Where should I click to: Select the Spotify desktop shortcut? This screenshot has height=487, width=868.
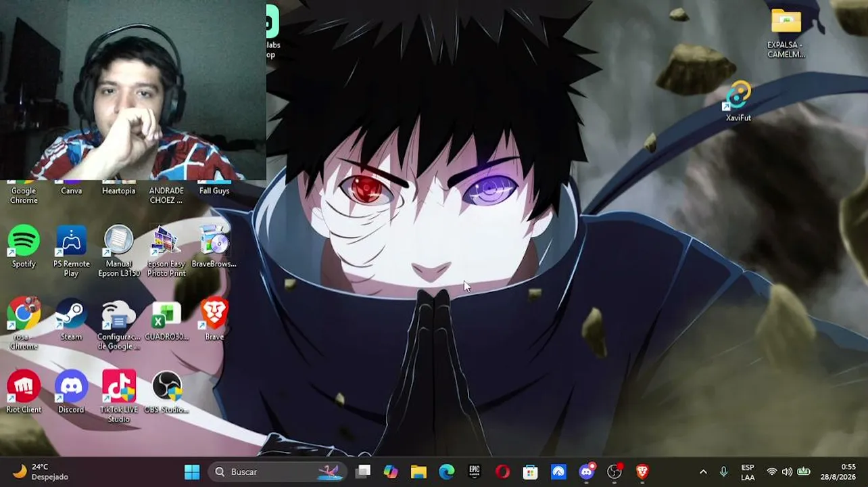pos(24,246)
